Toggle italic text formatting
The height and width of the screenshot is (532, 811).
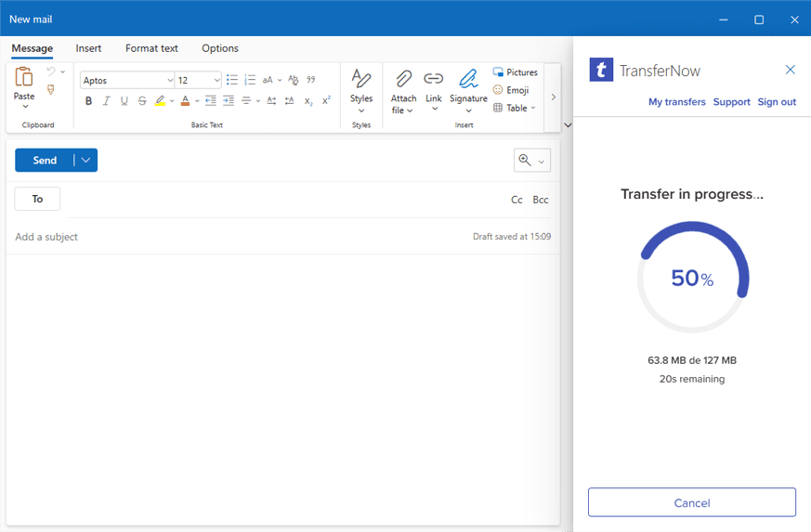pos(107,100)
